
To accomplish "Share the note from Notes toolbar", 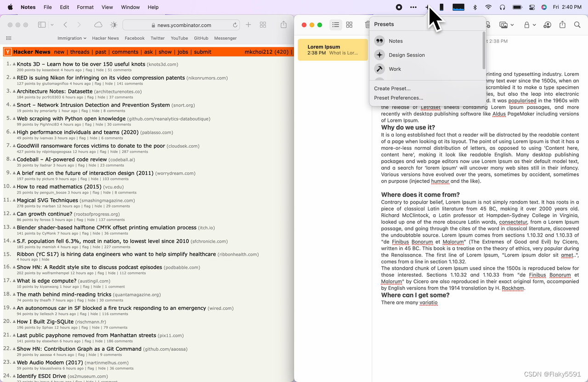I will [x=563, y=24].
